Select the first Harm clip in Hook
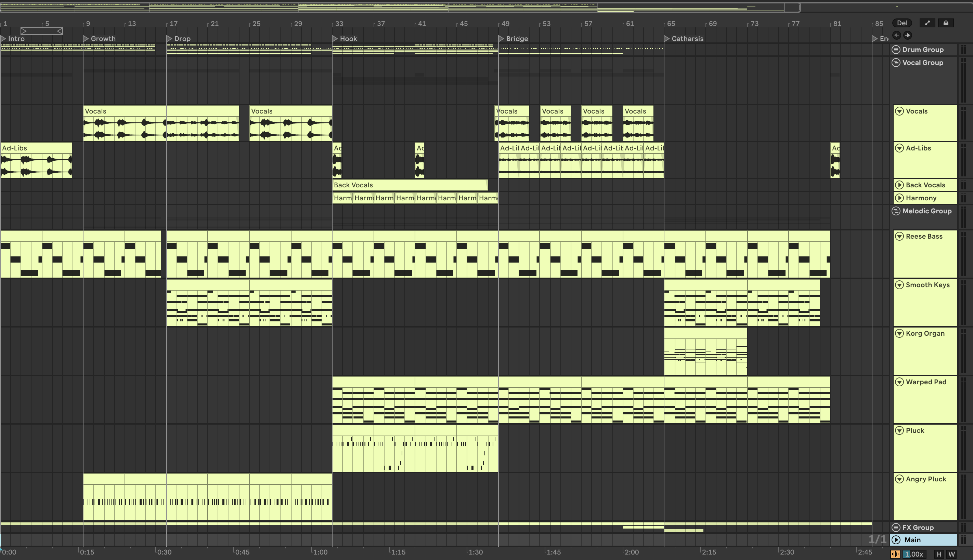Viewport: 973px width, 560px height. (342, 198)
